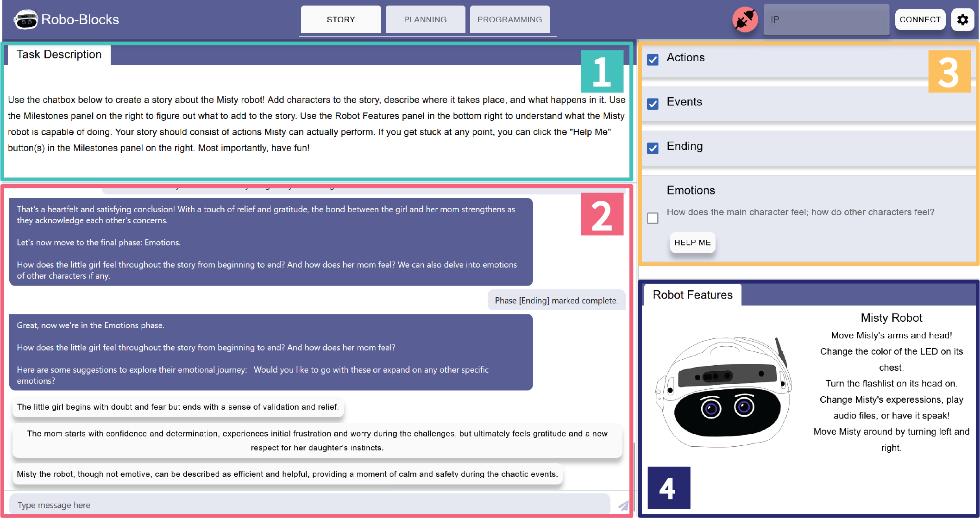The image size is (980, 518).
Task: Click the Misty robot illustration
Action: pyautogui.click(x=723, y=393)
